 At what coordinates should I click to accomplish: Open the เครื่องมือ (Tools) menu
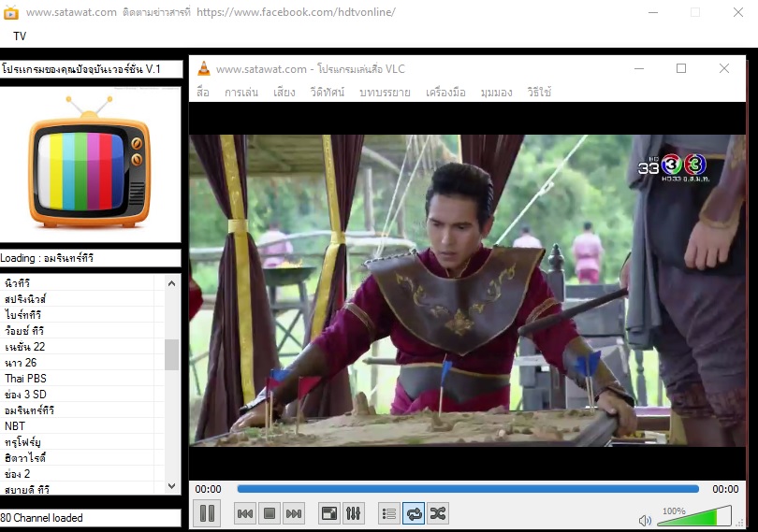tap(445, 92)
